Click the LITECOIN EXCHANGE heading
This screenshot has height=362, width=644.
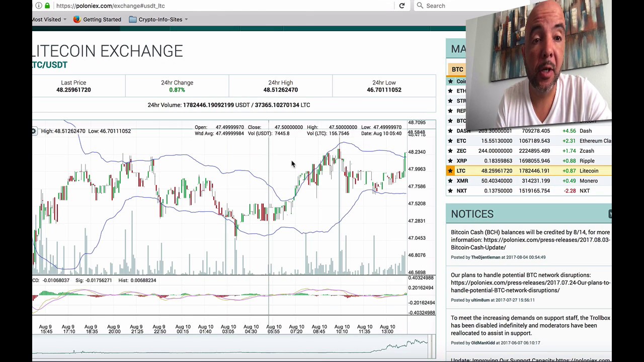(108, 51)
